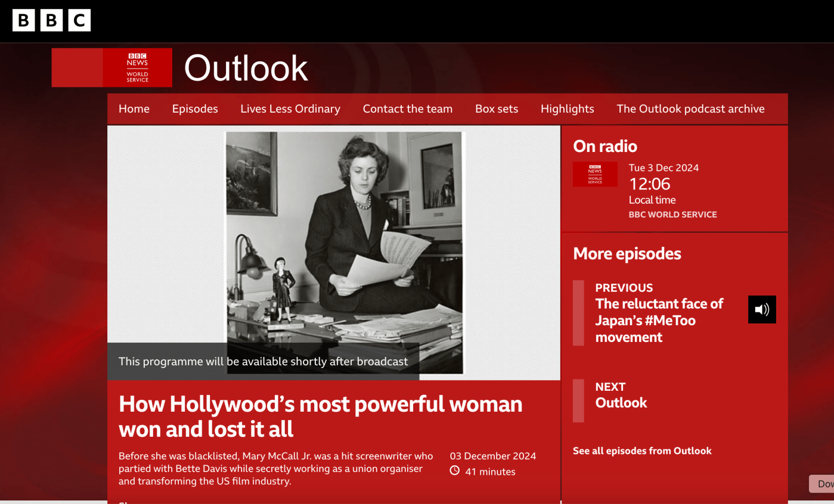Open the Lives Less Ordinary section
This screenshot has height=504, width=834.
click(x=290, y=109)
